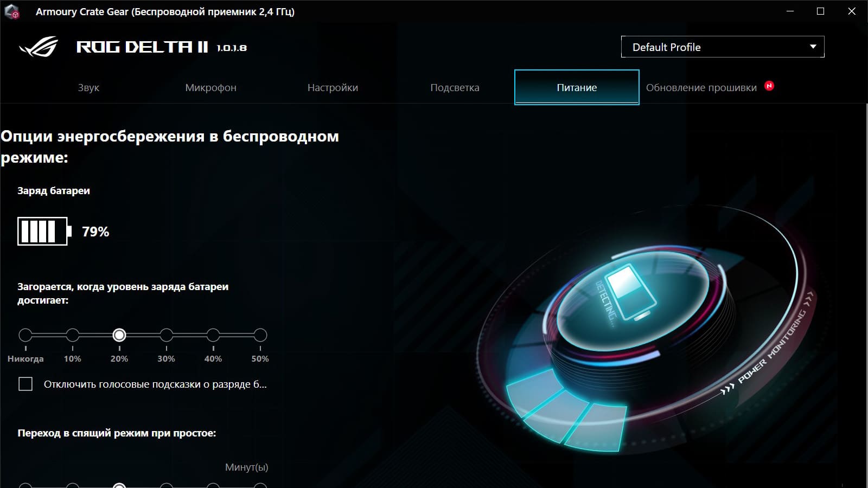Click the 79% battery charge value
This screenshot has width=868, height=488.
pos(95,232)
